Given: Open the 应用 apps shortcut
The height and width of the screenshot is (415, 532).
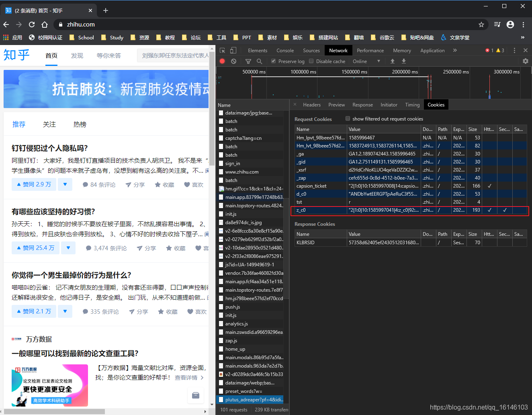Looking at the screenshot, I should pos(12,37).
